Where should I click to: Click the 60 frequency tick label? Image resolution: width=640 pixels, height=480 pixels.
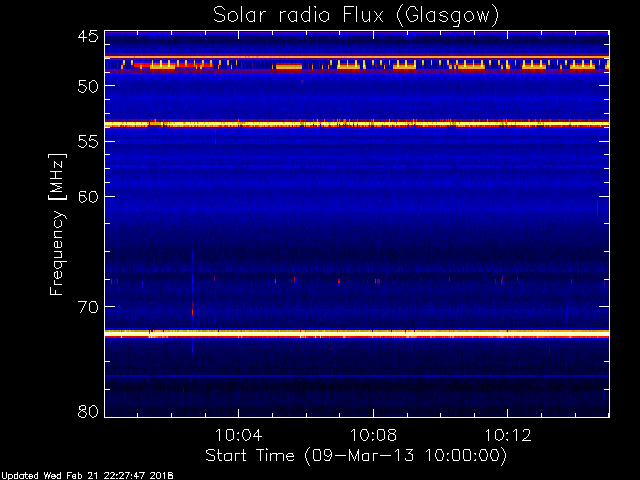pos(88,197)
